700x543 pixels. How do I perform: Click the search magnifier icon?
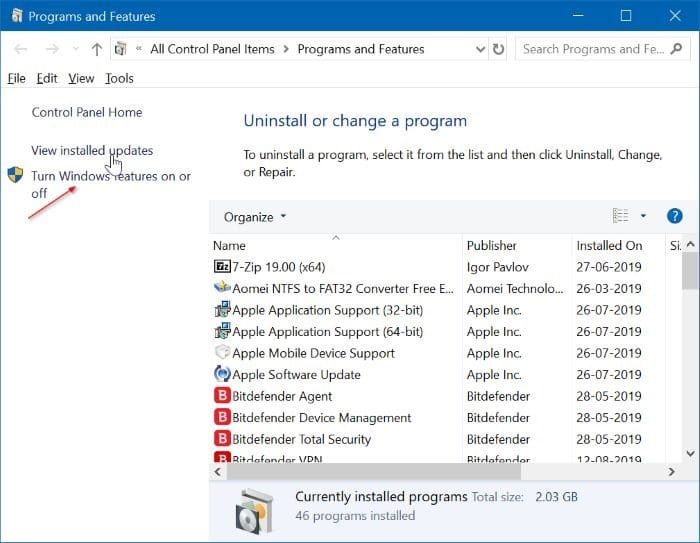tap(676, 48)
